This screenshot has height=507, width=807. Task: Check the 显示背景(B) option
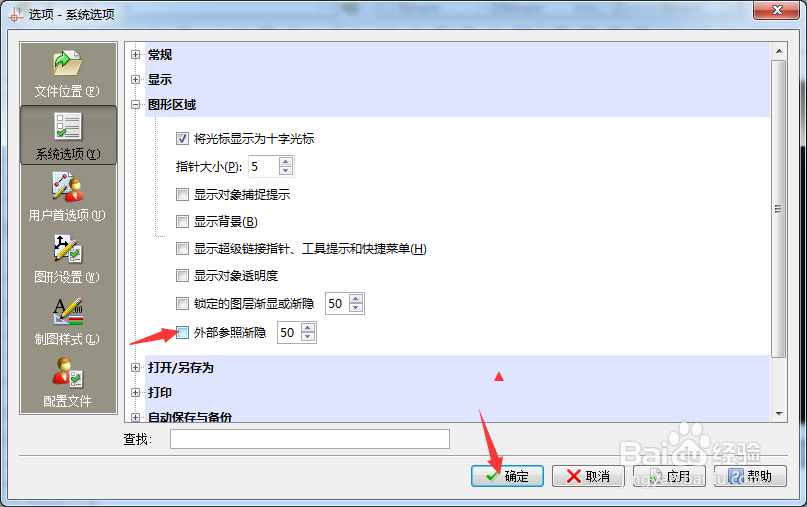(x=182, y=221)
